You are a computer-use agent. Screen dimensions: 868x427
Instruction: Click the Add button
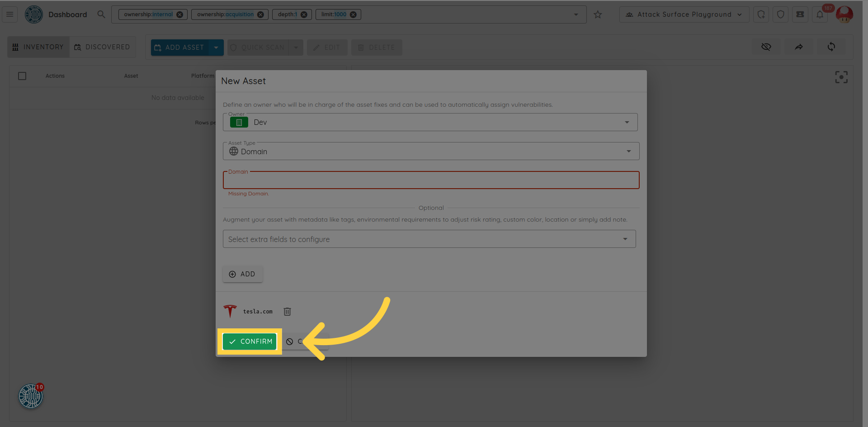coord(242,274)
